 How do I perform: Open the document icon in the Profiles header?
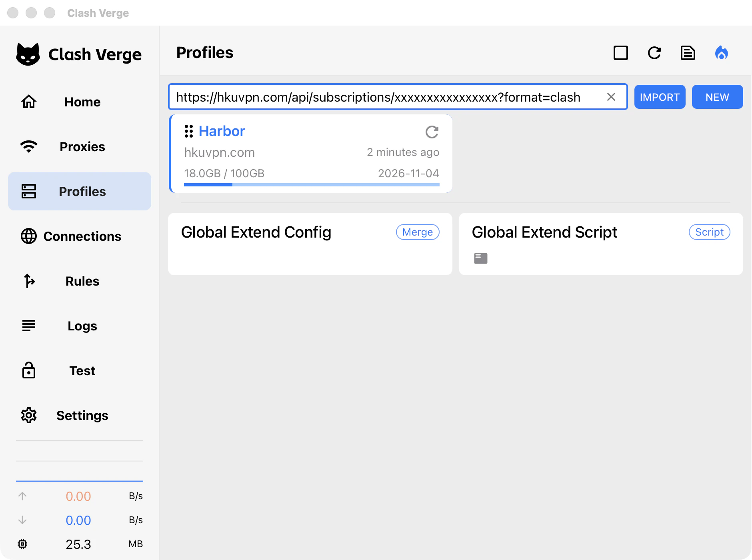[x=688, y=53]
